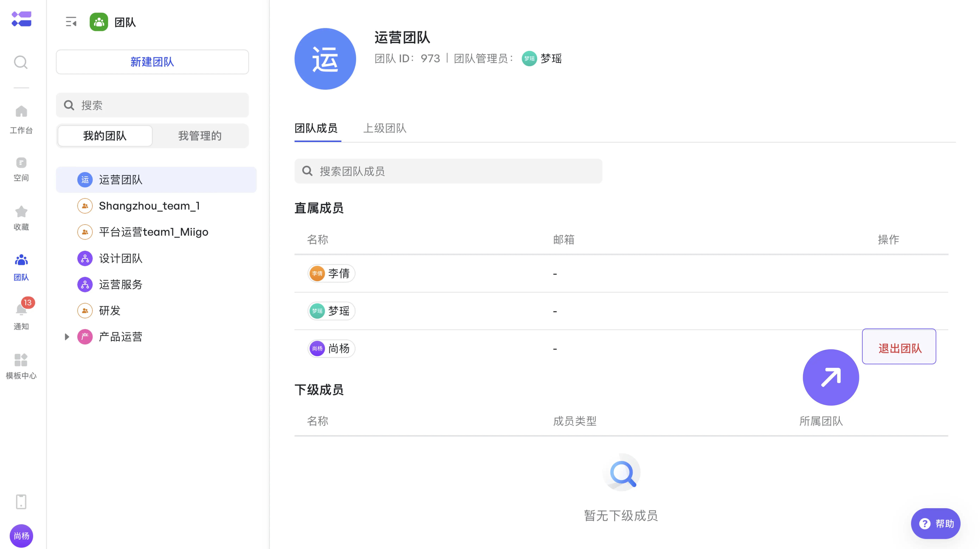Open the 团队成员 tab
The image size is (980, 549).
pos(316,128)
